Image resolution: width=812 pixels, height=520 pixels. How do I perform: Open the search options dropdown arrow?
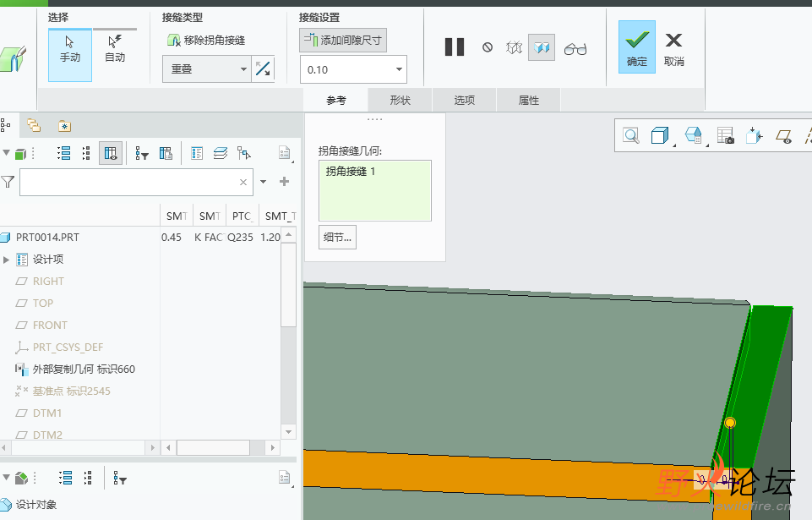coord(263,182)
